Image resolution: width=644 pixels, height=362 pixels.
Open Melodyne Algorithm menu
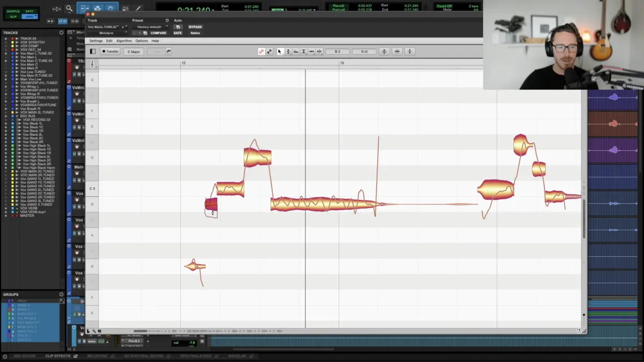(x=124, y=41)
